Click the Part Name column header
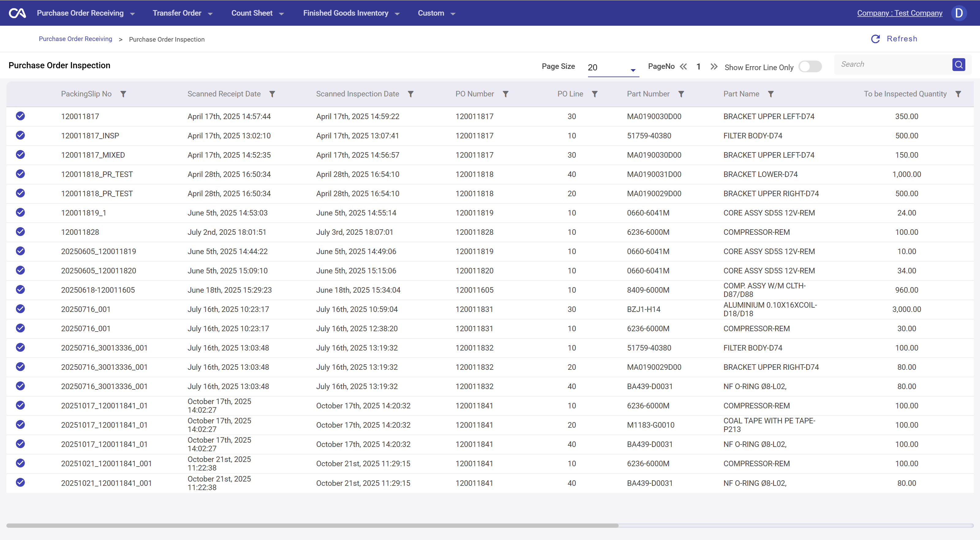Screen dimensions: 980x540 [x=741, y=94]
